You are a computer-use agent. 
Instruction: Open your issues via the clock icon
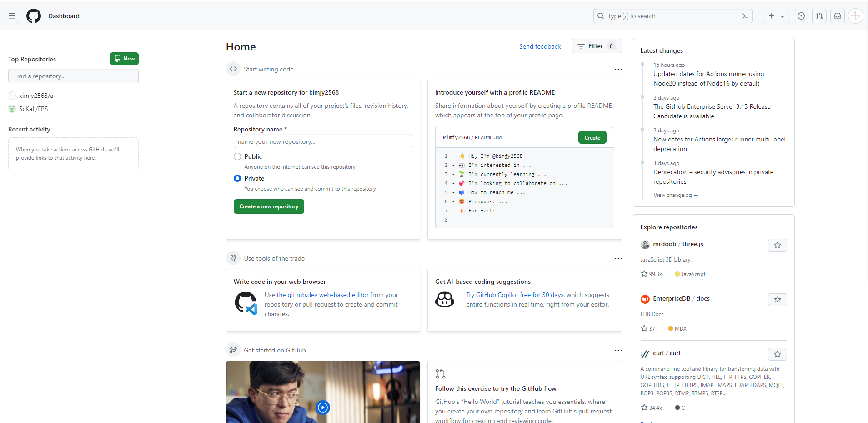point(801,16)
